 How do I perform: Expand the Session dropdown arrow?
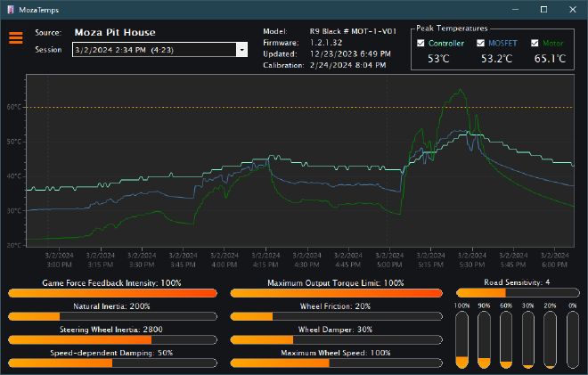[x=241, y=50]
